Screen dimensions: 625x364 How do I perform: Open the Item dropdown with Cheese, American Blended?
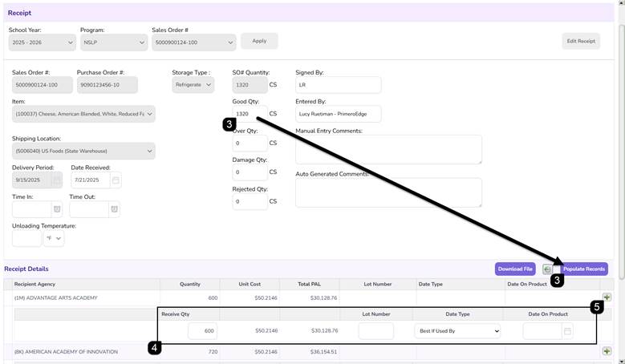pyautogui.click(x=83, y=114)
